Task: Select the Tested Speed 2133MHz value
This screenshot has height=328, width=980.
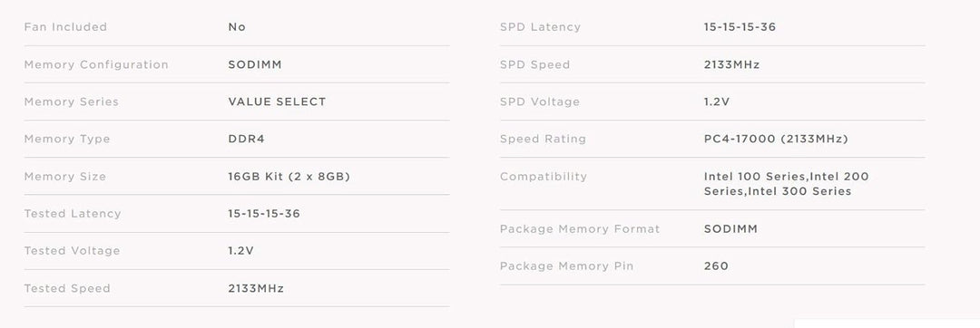Action: 256,288
